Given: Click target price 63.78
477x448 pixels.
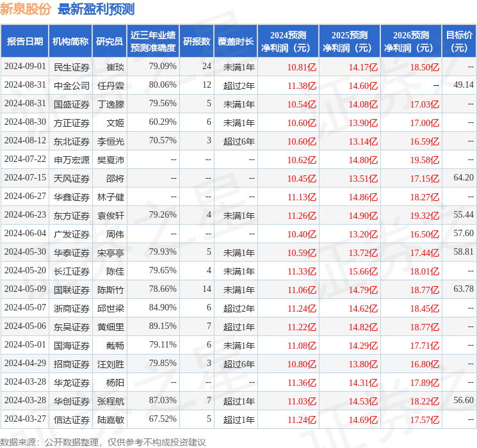Looking at the screenshot, I should coord(464,289).
